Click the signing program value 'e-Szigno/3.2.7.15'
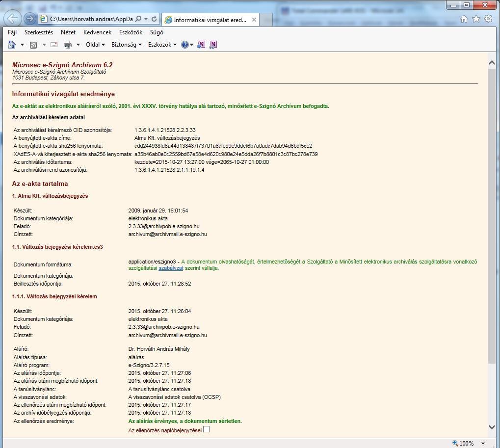The width and height of the screenshot is (500, 448). tap(149, 366)
